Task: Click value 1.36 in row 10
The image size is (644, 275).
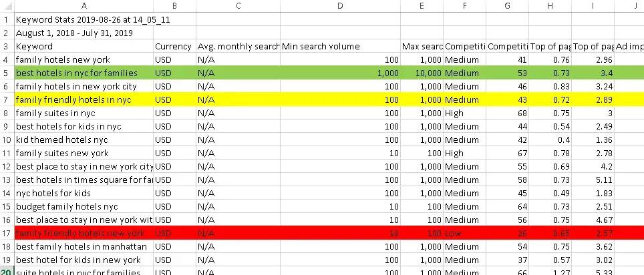Action: 593,140
